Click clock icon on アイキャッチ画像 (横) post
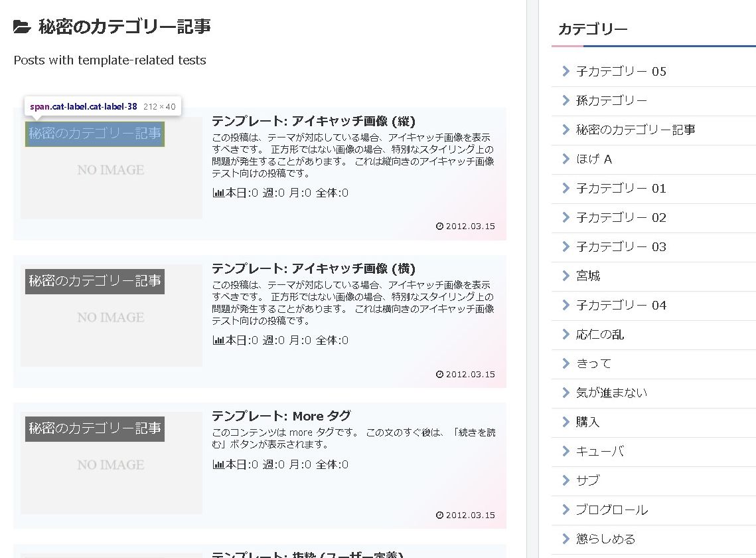Image resolution: width=756 pixels, height=558 pixels. pyautogui.click(x=439, y=374)
